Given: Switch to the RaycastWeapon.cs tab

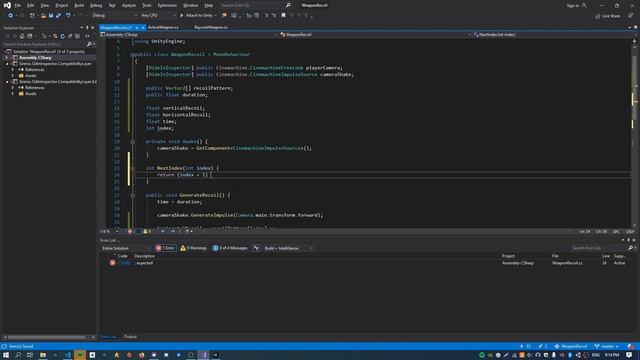Looking at the screenshot, I should [211, 27].
